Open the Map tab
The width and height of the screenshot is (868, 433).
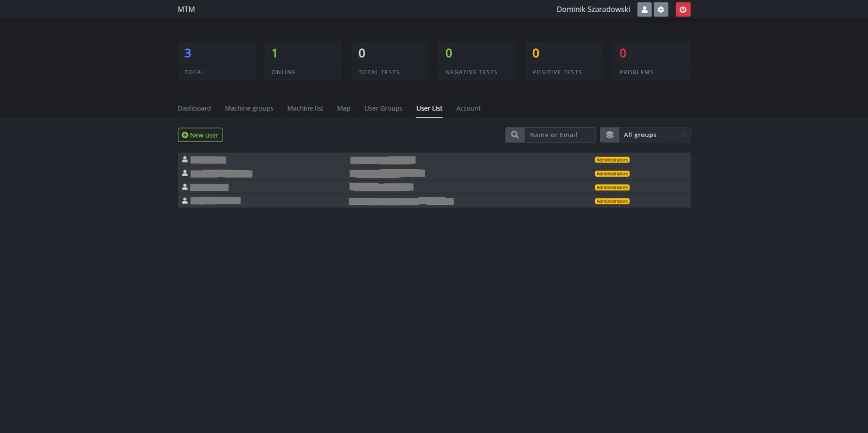point(343,108)
